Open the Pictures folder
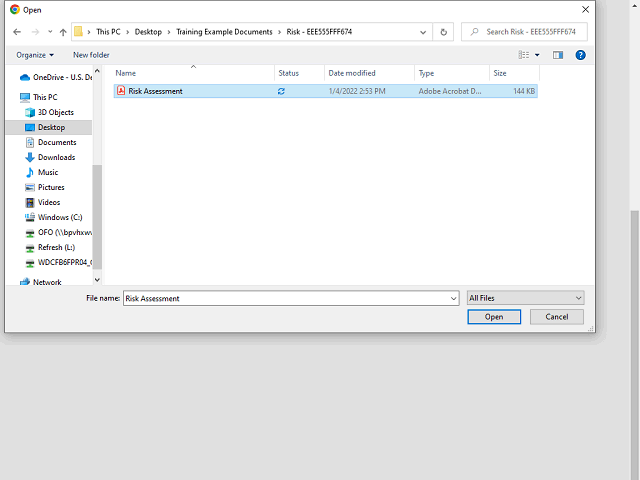 click(x=44, y=187)
